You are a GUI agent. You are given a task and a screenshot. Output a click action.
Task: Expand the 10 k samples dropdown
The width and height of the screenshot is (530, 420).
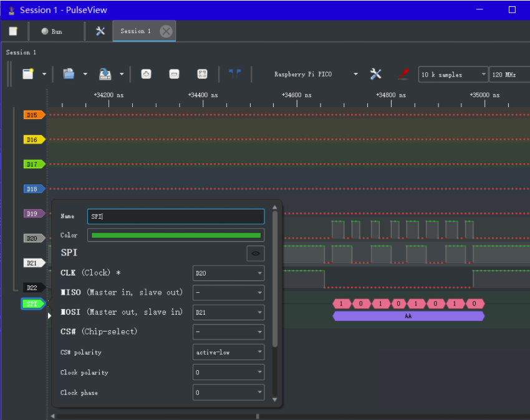pos(453,75)
